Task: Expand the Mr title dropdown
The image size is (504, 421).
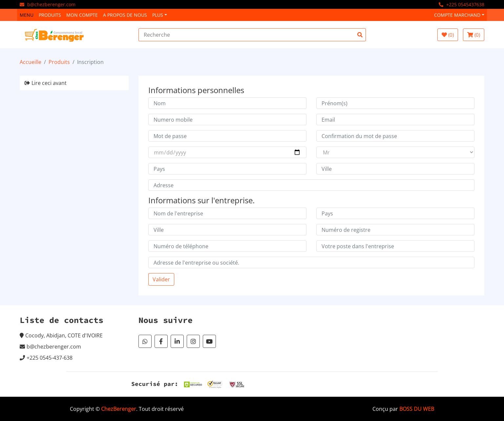Action: 395,152
